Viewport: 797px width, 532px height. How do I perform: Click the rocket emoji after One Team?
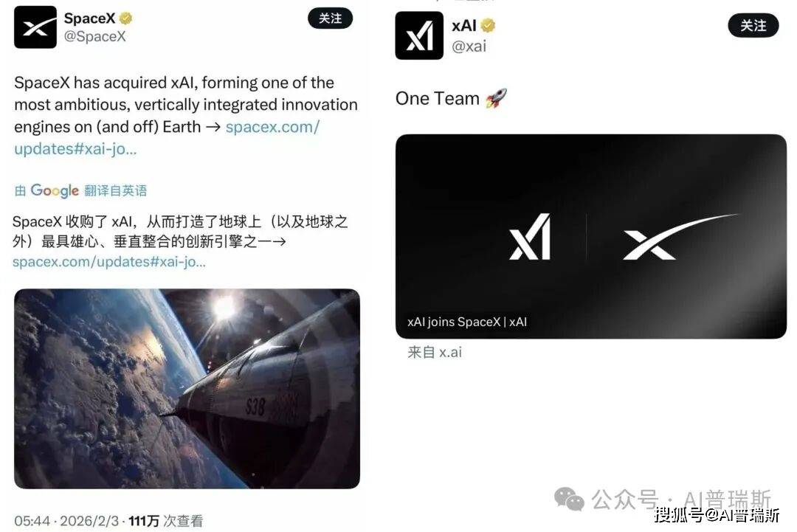(496, 98)
